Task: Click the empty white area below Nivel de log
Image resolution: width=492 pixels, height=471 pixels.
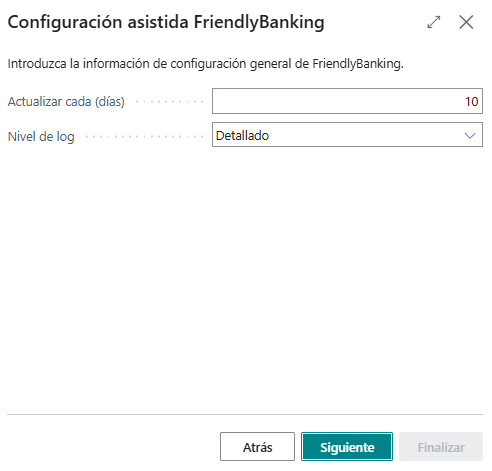Action: pos(246,280)
